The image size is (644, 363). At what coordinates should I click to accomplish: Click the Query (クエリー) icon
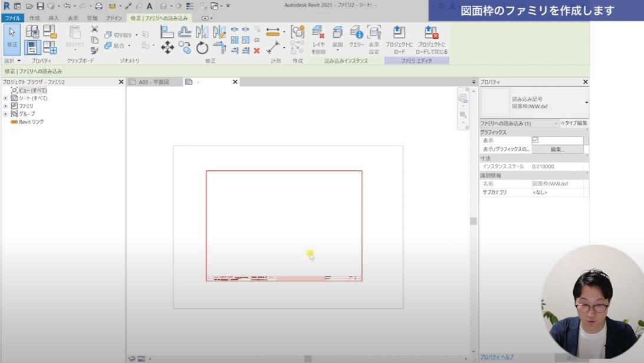coord(356,37)
